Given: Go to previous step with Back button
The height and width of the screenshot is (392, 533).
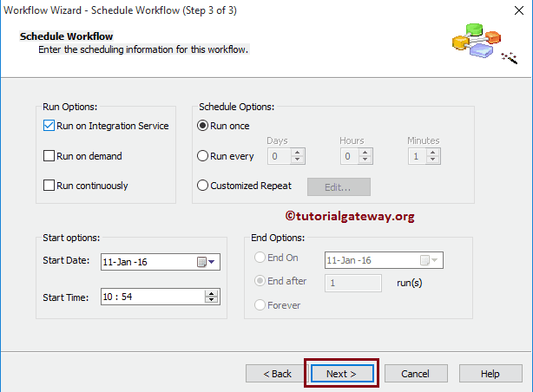Looking at the screenshot, I should tap(278, 374).
